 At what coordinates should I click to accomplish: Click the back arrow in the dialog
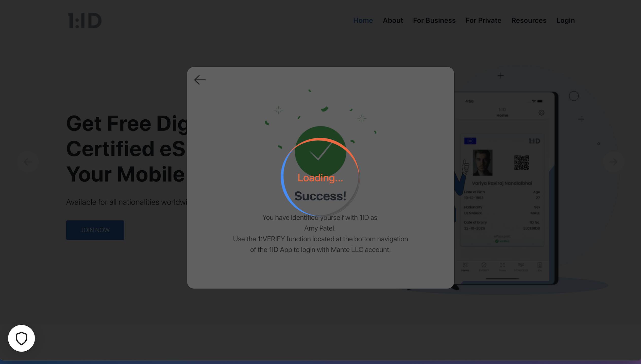coord(200,80)
